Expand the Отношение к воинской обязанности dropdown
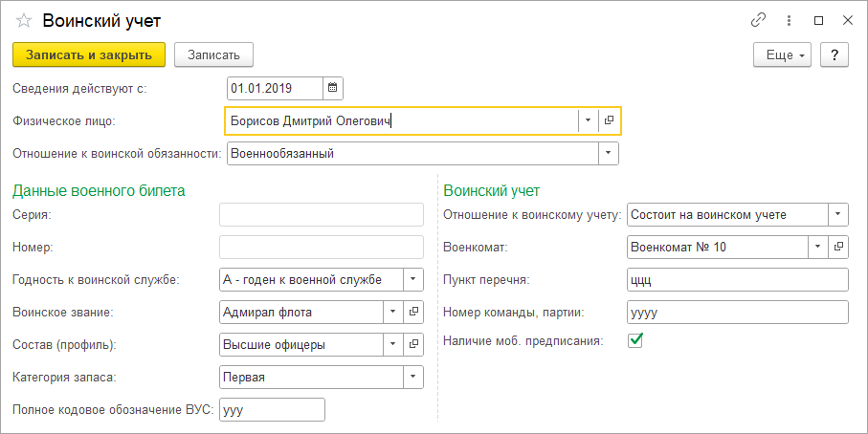Screen dimensions: 868x434 pos(609,154)
